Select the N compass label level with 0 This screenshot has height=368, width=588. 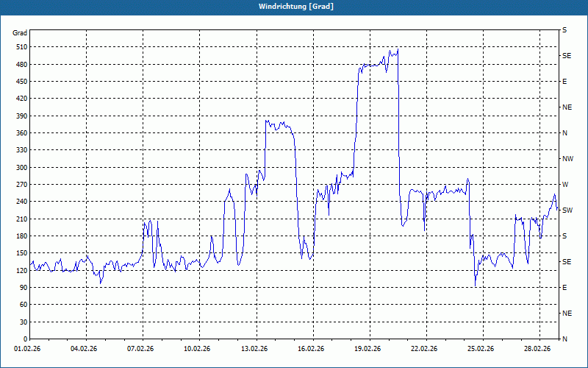pyautogui.click(x=565, y=339)
